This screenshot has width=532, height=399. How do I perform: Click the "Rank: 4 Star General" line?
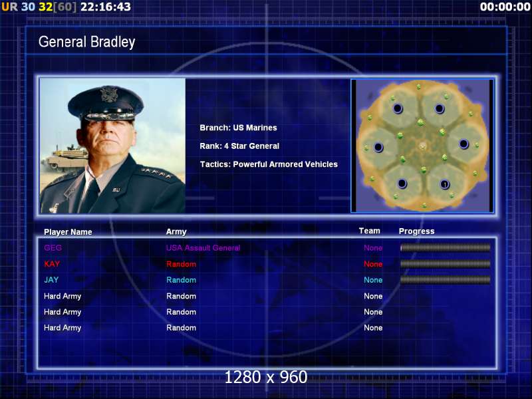(239, 146)
